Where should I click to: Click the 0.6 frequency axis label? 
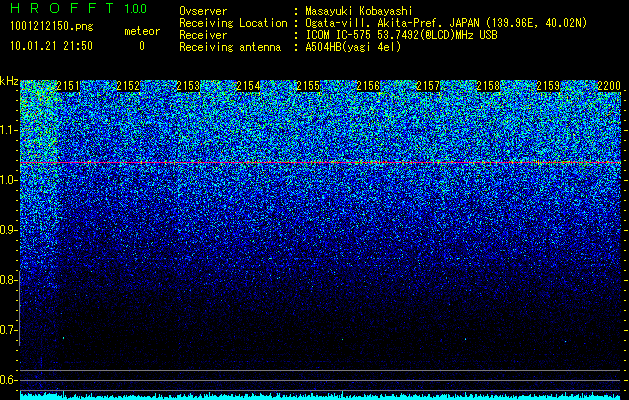click(x=8, y=380)
